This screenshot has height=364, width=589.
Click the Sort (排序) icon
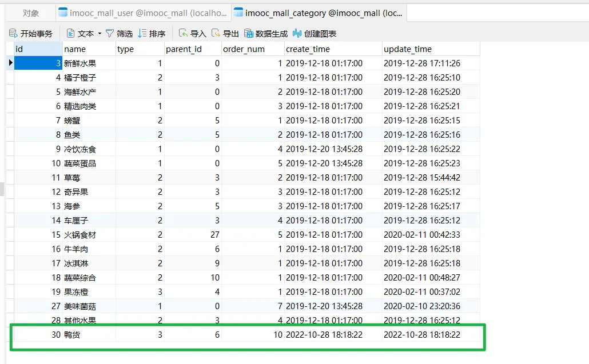[x=142, y=33]
